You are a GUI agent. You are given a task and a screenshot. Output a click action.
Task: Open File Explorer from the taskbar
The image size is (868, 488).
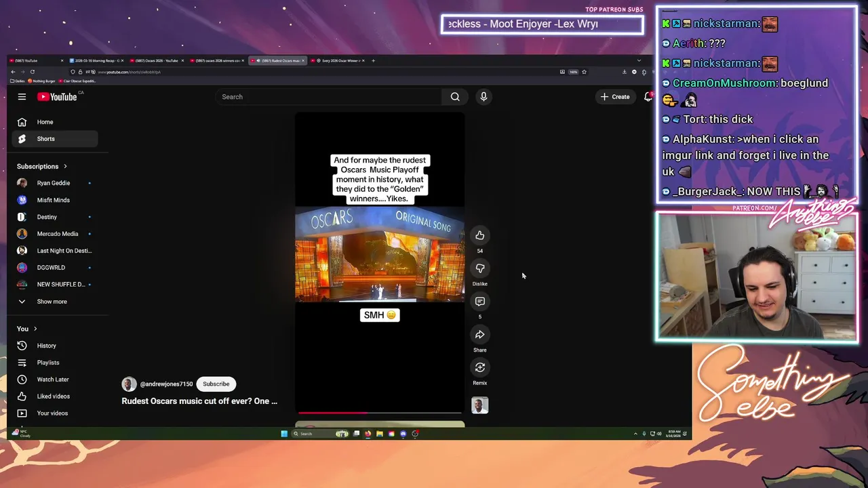click(380, 434)
